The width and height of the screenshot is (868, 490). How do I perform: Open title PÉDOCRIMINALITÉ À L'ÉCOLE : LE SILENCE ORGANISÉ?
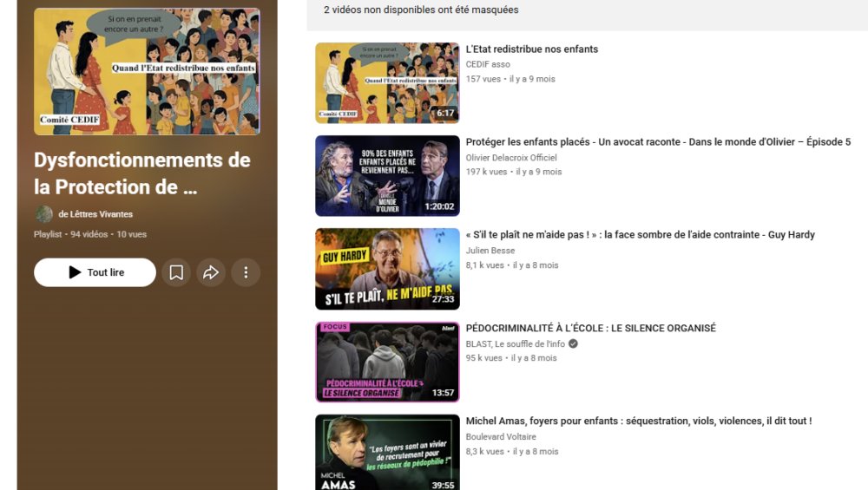click(590, 329)
